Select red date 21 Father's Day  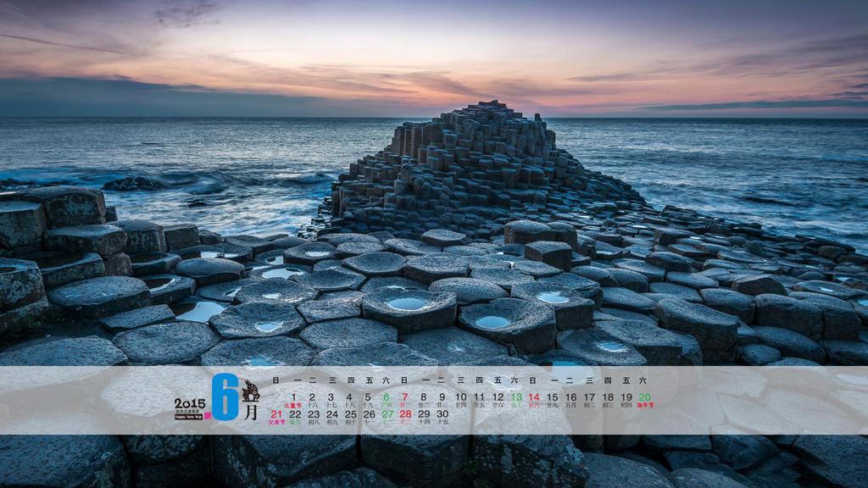(276, 415)
